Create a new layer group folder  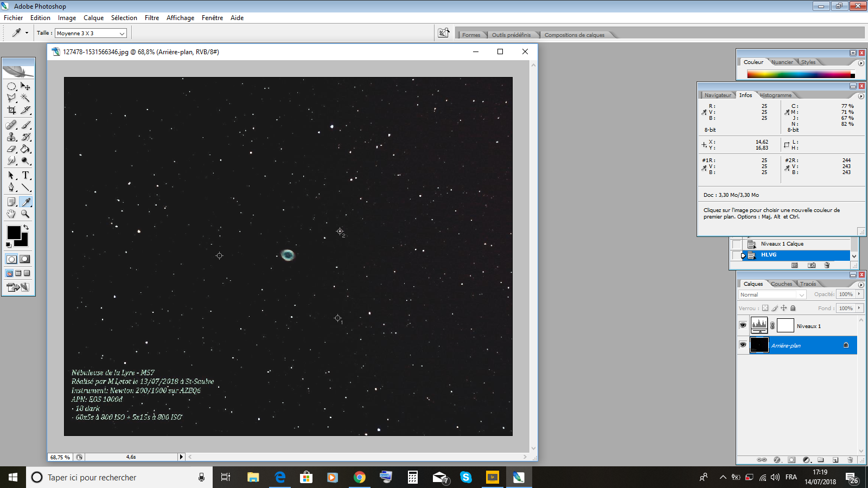(x=821, y=460)
